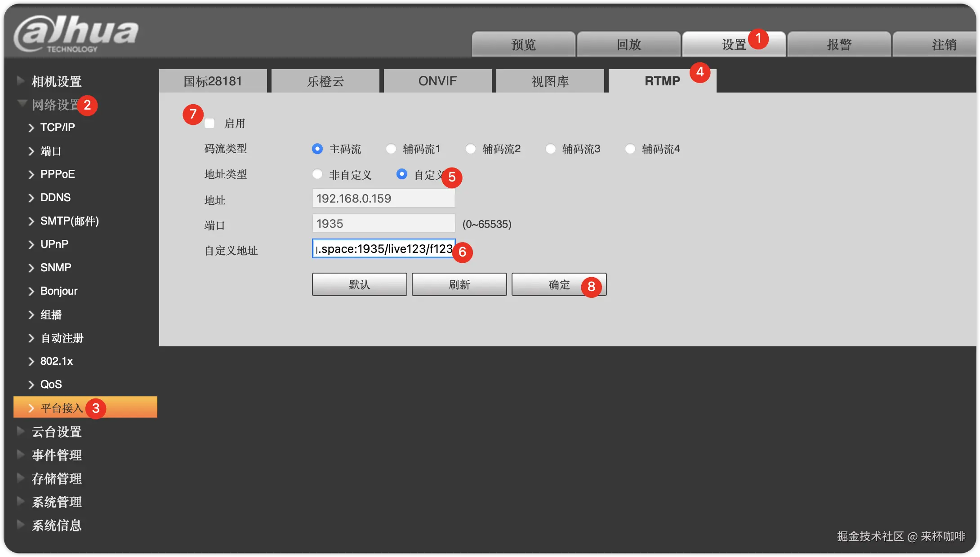Screen dimensions: 980x557
Task: Switch to the ONVIF tab
Action: coord(437,81)
